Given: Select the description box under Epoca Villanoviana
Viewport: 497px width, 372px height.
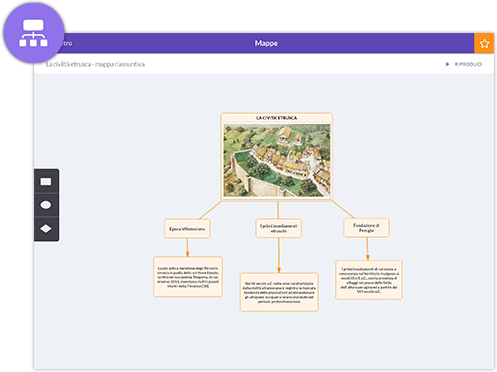Looking at the screenshot, I should pos(188,277).
